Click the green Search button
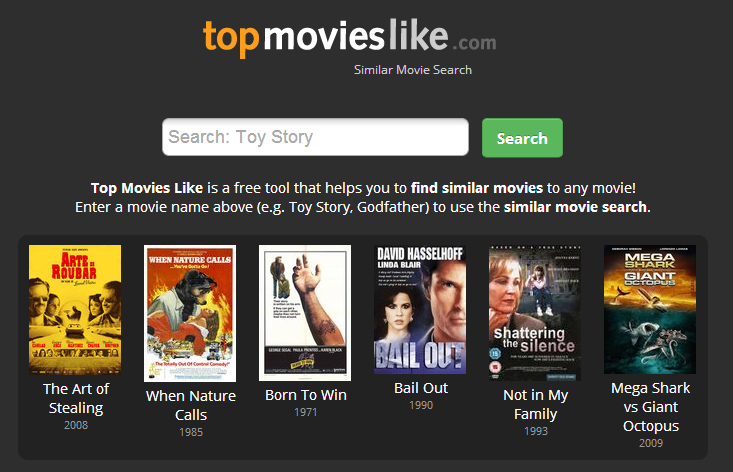733x472 pixels. click(x=522, y=138)
